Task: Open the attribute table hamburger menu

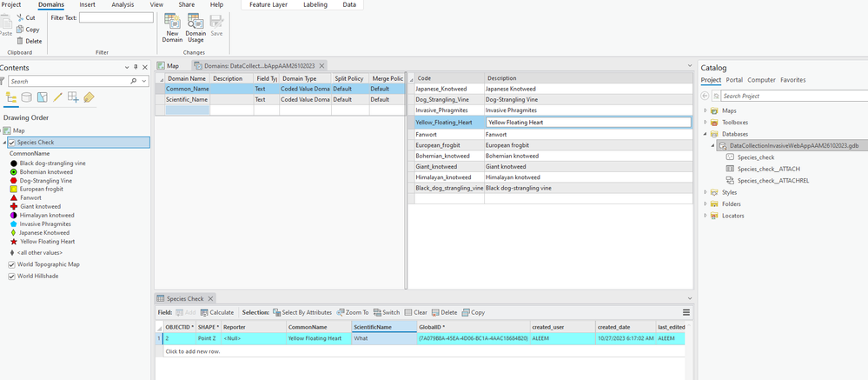Action: [x=686, y=312]
